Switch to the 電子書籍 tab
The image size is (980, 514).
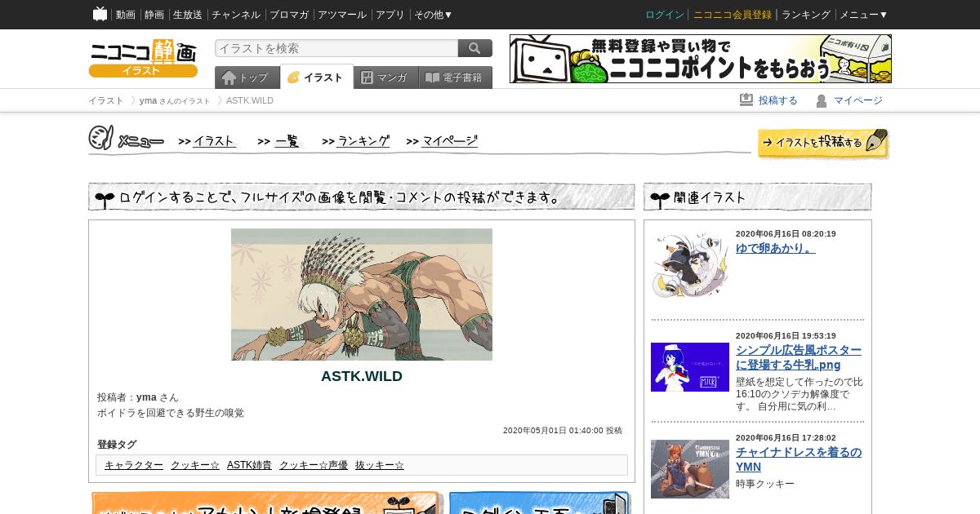coord(456,78)
